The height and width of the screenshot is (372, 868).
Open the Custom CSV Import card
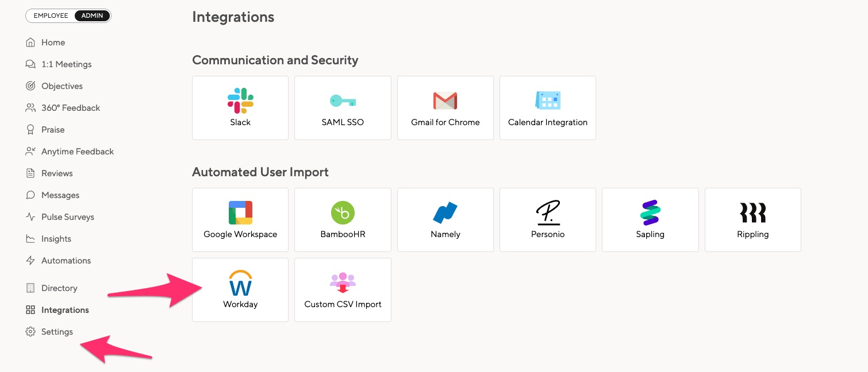click(x=342, y=289)
